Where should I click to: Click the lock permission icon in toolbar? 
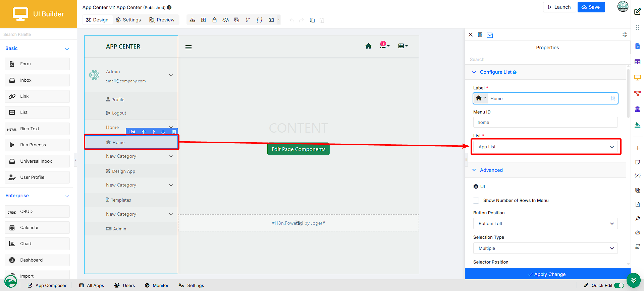214,20
